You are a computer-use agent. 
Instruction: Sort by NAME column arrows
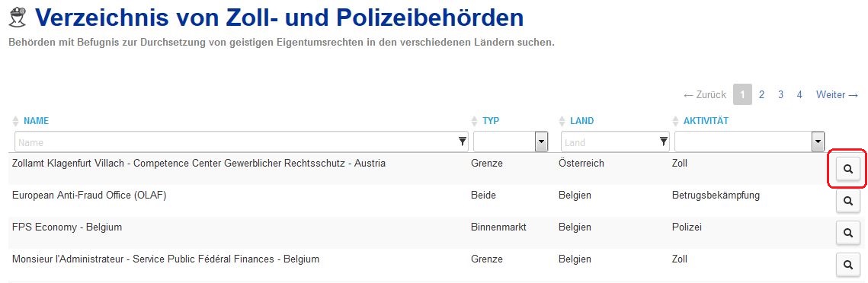[x=15, y=121]
